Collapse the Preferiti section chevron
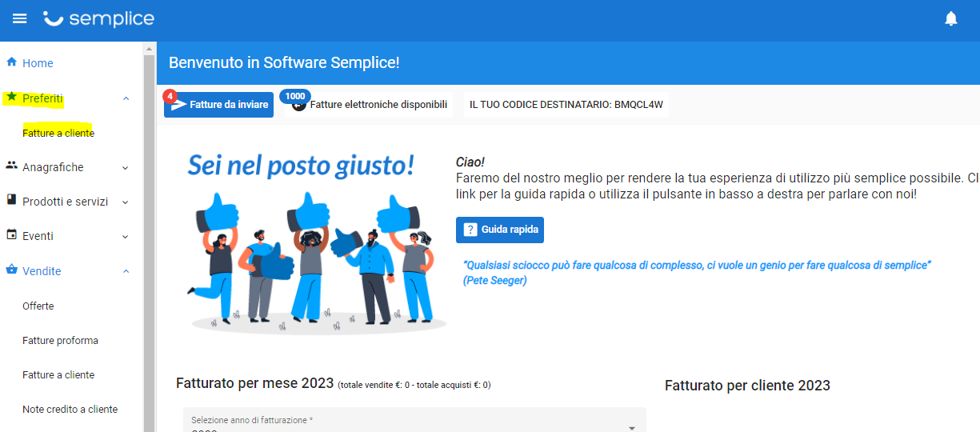The image size is (980, 432). [x=126, y=98]
